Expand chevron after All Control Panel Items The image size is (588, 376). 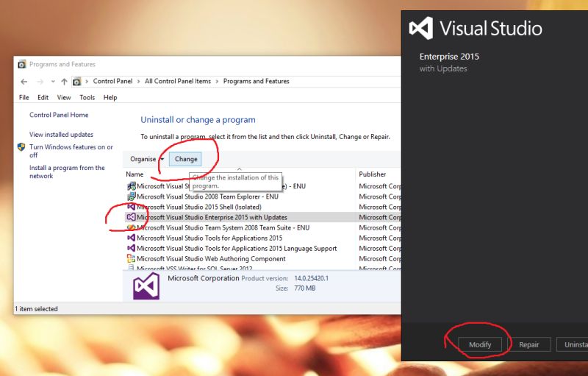(x=217, y=82)
